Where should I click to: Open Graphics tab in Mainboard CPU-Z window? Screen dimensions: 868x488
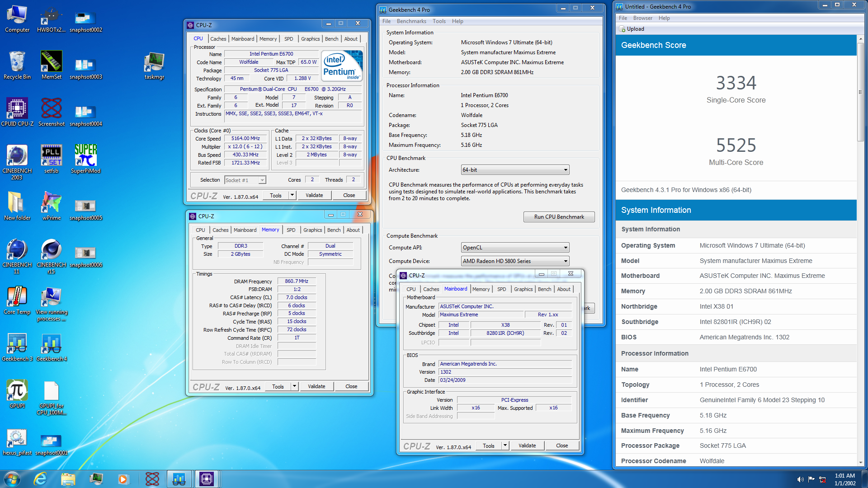point(523,289)
